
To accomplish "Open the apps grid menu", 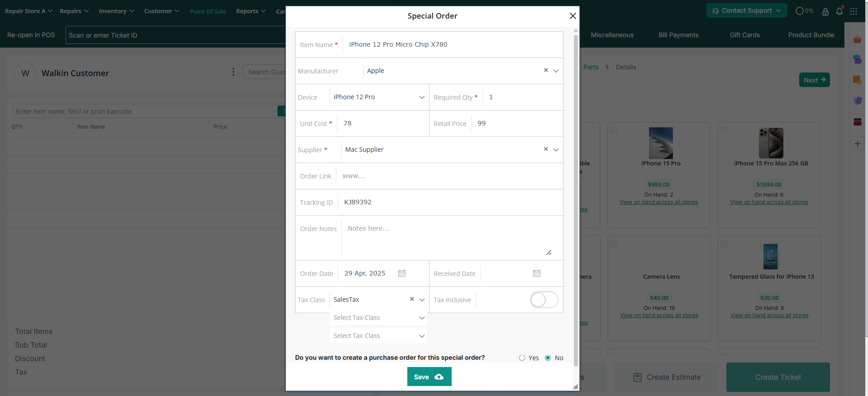I will [x=854, y=11].
